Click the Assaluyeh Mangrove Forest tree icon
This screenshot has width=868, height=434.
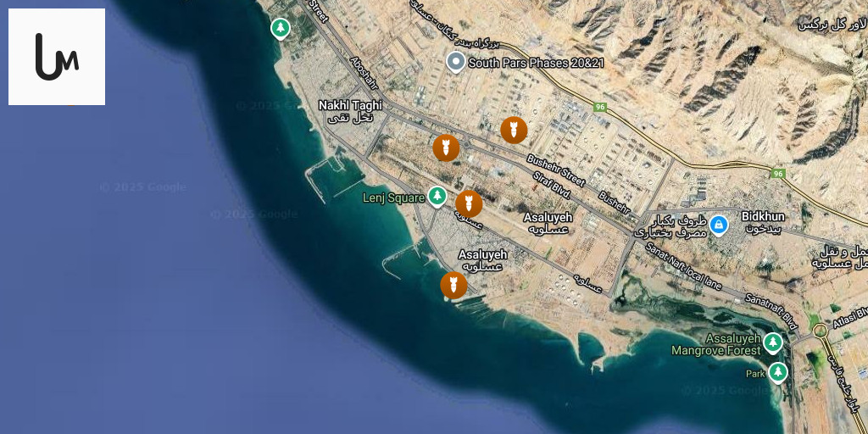[x=773, y=343]
